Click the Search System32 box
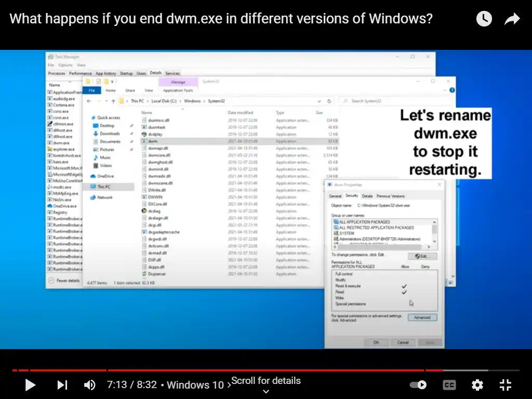Viewport: 532px width, 399px height. (395, 101)
